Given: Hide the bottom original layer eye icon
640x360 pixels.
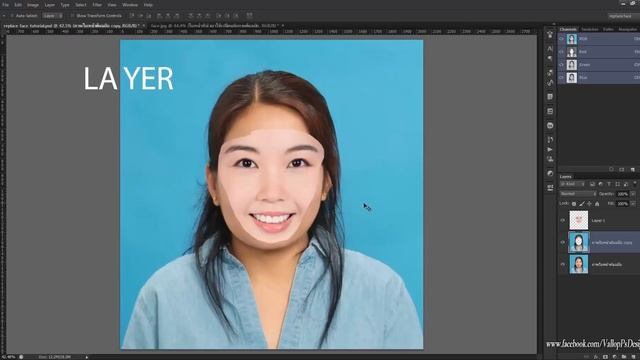Looking at the screenshot, I should point(562,264).
